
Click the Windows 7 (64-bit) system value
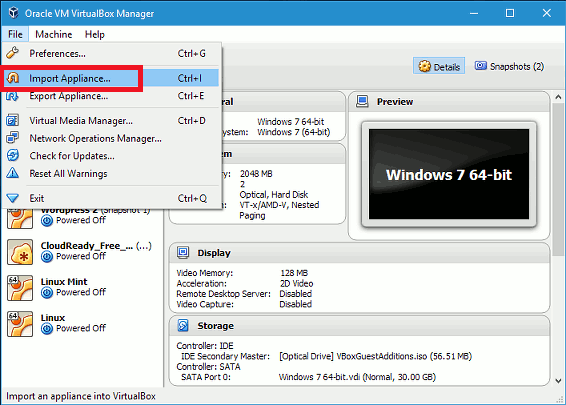(x=293, y=132)
